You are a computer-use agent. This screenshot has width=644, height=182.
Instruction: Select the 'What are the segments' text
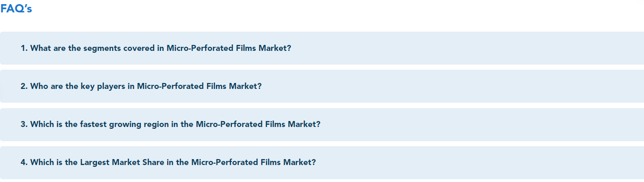[x=76, y=48]
